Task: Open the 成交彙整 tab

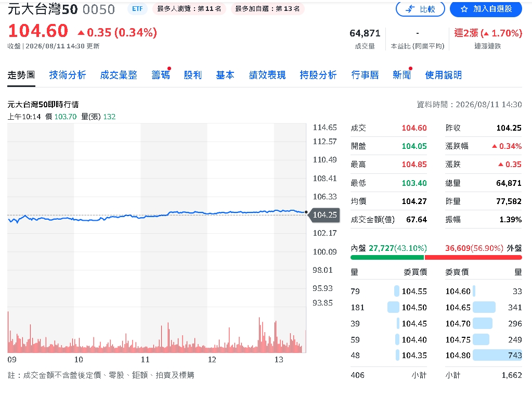Action: coord(119,75)
